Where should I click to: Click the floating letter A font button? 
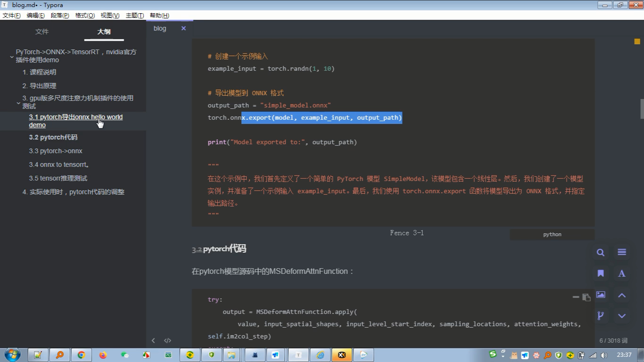(x=622, y=273)
